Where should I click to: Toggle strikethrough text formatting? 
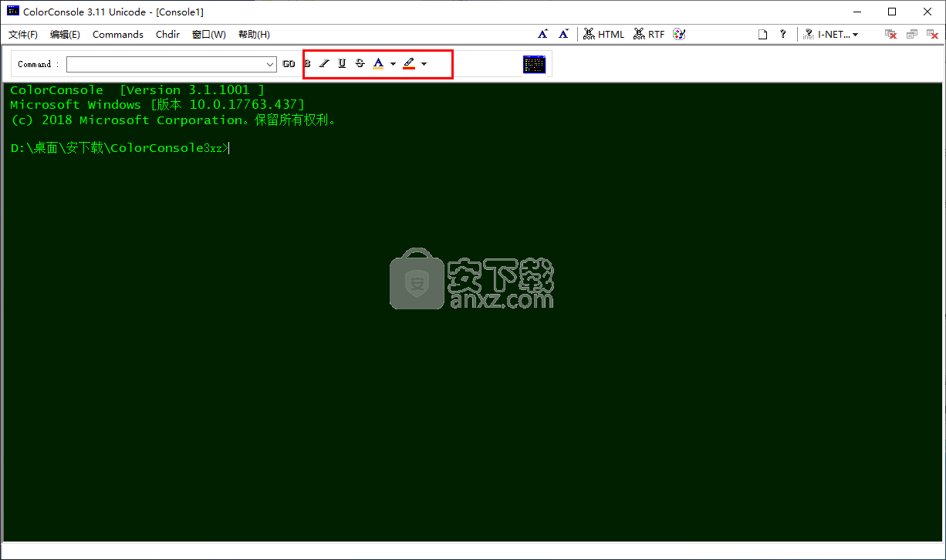click(x=360, y=63)
